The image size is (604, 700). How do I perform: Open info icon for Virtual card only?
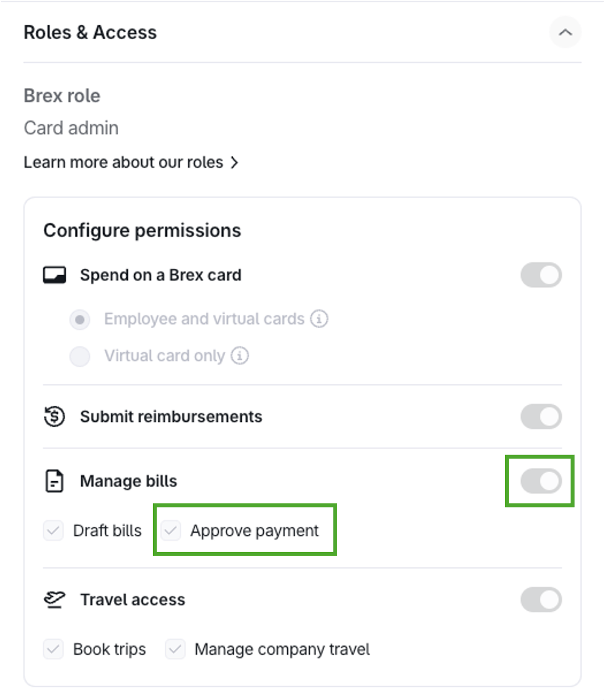point(240,356)
